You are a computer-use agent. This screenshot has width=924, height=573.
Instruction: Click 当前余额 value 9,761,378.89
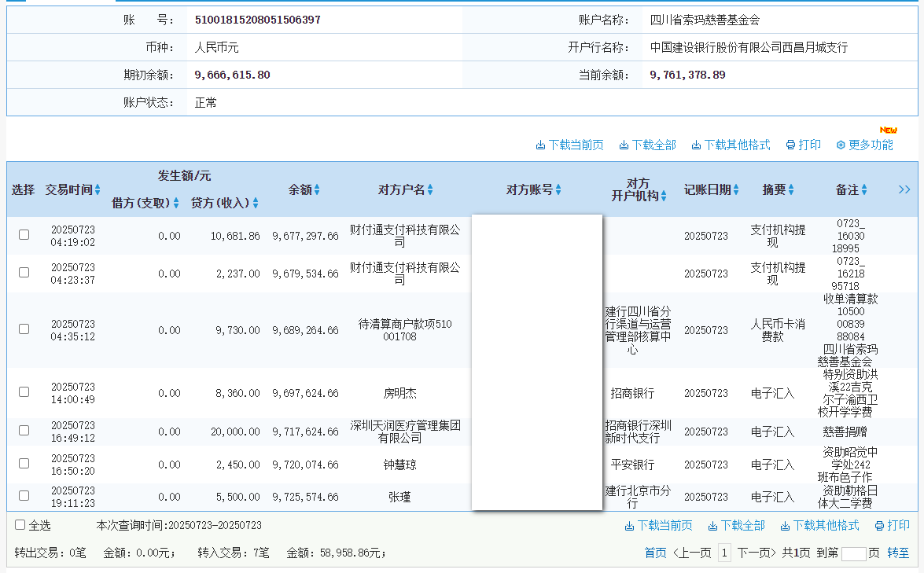687,75
